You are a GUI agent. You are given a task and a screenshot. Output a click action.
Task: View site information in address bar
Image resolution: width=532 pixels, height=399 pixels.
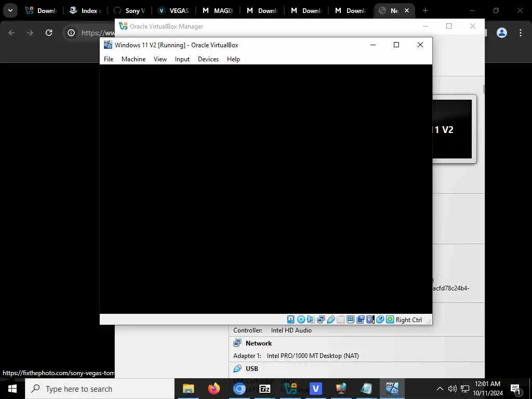(71, 33)
